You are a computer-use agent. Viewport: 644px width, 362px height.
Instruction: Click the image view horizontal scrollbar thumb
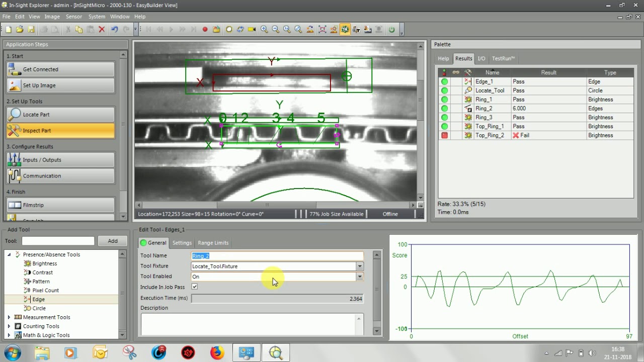tap(267, 205)
